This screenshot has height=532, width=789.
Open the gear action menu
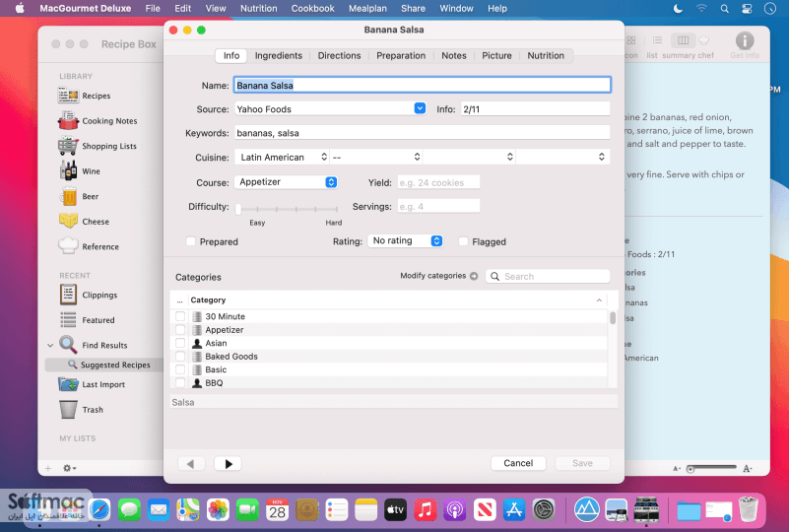click(69, 468)
